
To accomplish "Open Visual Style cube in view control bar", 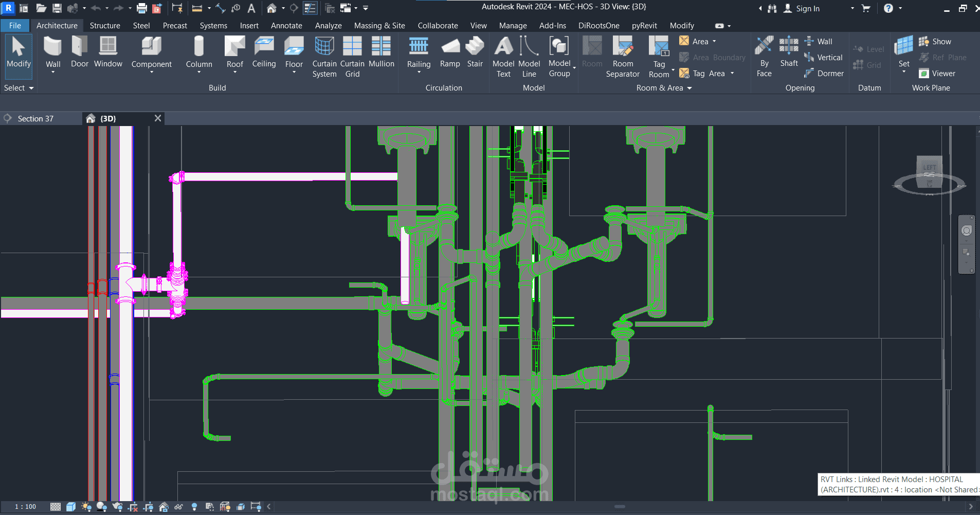I will click(71, 507).
